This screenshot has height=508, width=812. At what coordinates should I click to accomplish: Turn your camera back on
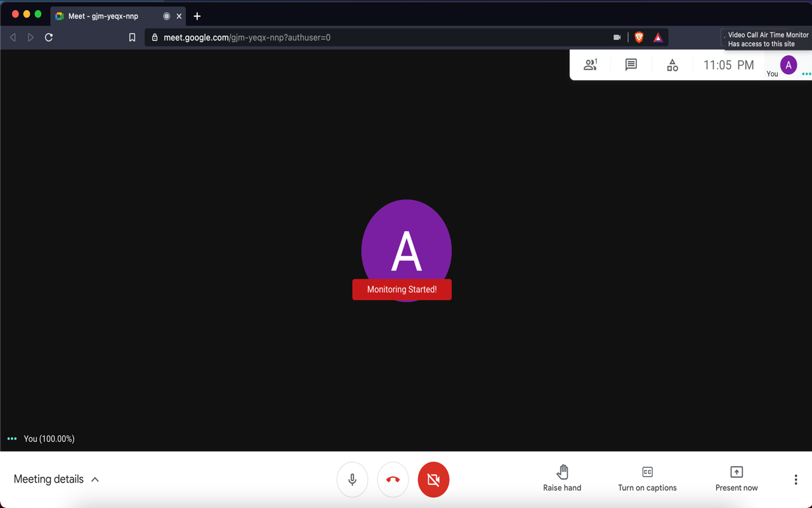[433, 479]
